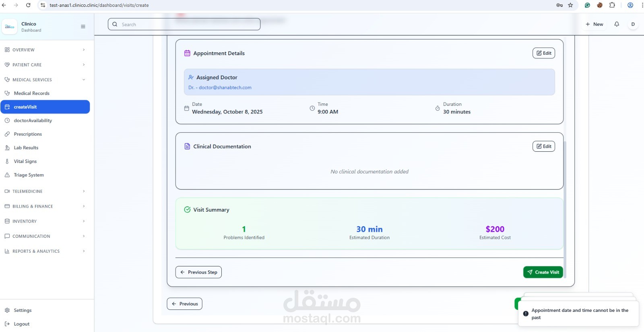The height and width of the screenshot is (332, 644).
Task: Open Vital Signs page
Action: [45, 161]
